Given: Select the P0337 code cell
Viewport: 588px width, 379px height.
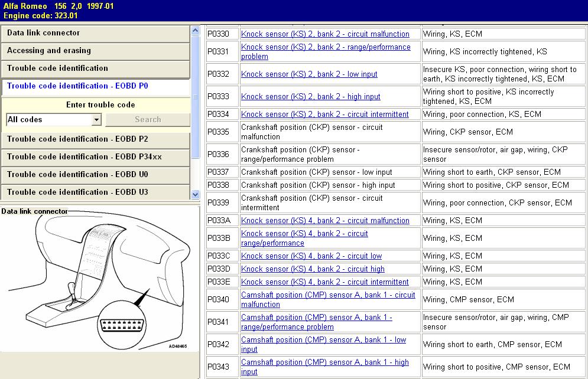Looking at the screenshot, I should point(222,172).
